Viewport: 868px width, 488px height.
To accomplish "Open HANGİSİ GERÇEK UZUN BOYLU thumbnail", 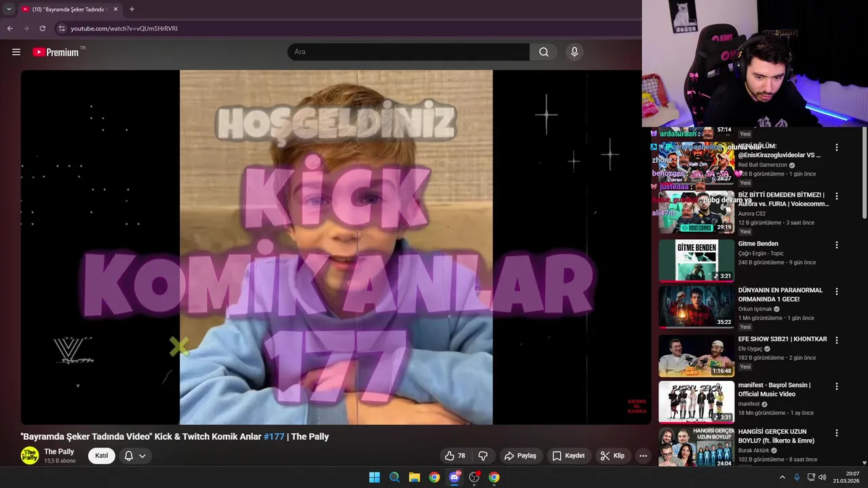I will [696, 447].
